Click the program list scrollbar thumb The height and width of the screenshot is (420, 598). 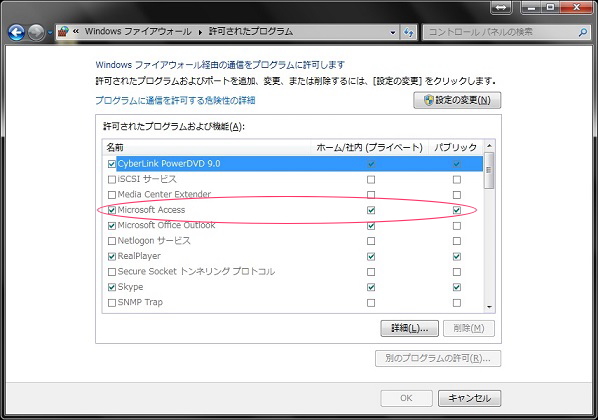489,170
